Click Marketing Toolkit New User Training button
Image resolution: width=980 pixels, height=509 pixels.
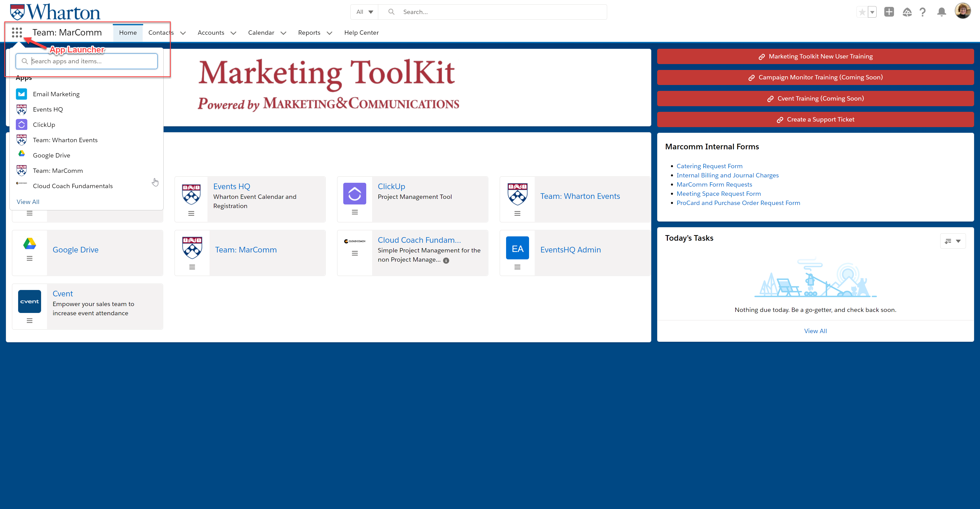(x=815, y=56)
